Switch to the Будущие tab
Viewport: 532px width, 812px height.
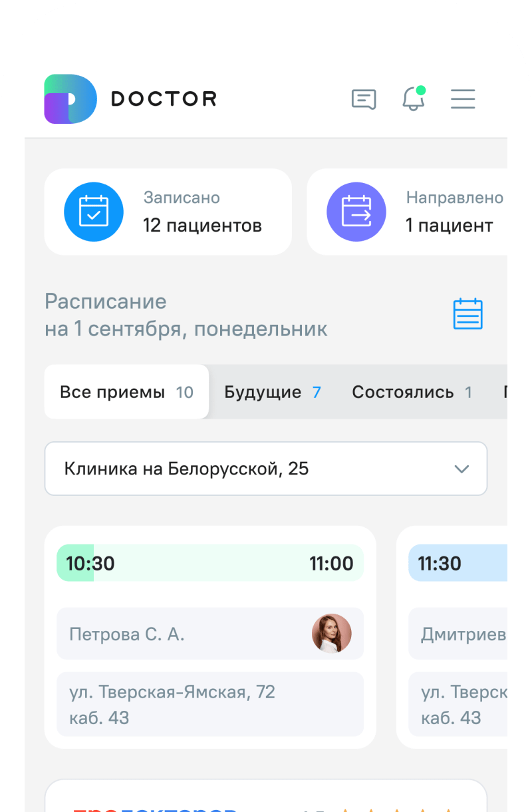click(272, 392)
